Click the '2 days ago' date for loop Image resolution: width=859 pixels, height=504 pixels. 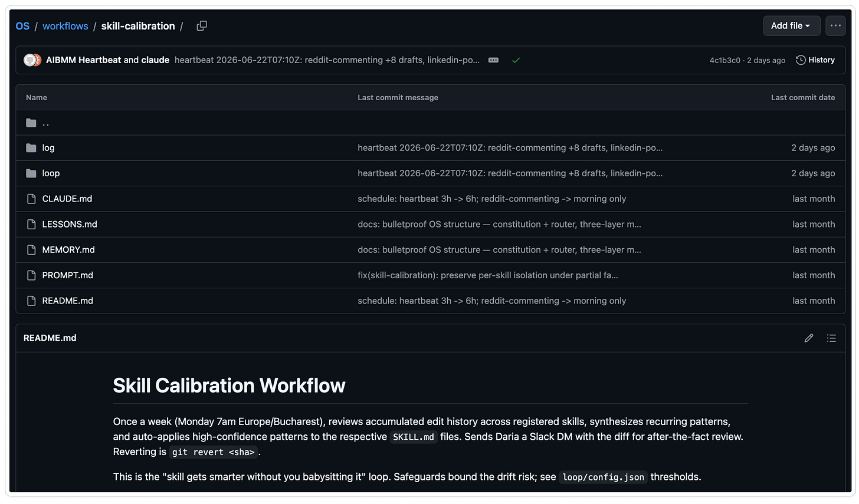(813, 173)
